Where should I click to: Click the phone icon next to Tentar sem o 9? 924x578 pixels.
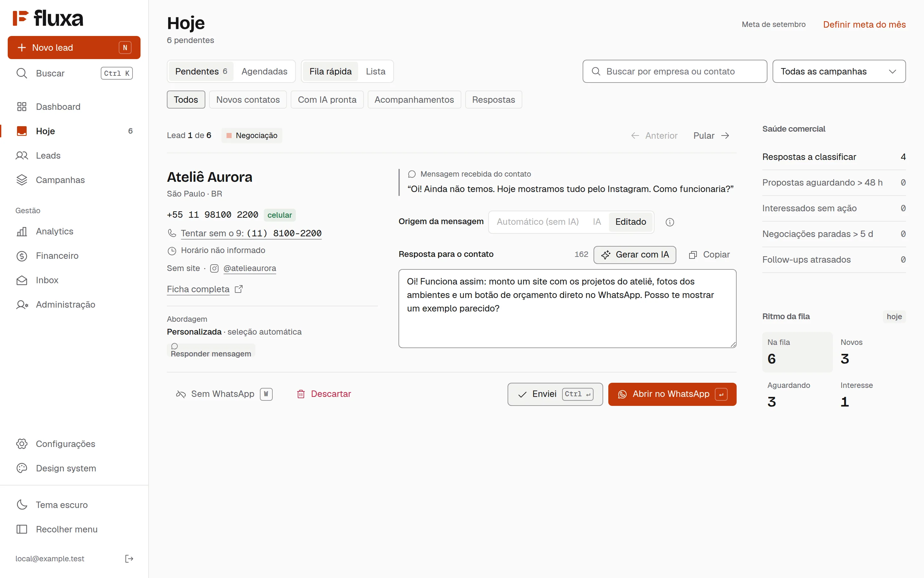[172, 233]
